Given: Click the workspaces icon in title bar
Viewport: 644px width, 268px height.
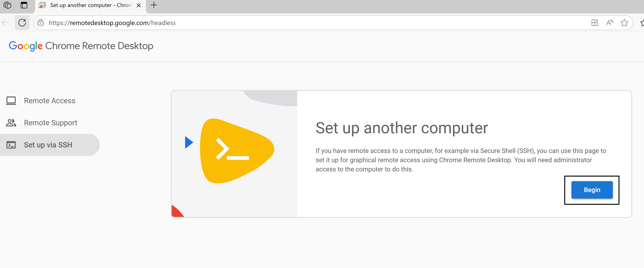Looking at the screenshot, I should tap(8, 5).
